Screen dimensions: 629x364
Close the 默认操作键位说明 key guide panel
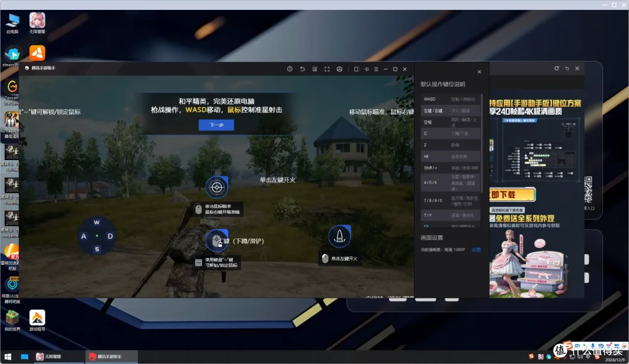pyautogui.click(x=479, y=72)
